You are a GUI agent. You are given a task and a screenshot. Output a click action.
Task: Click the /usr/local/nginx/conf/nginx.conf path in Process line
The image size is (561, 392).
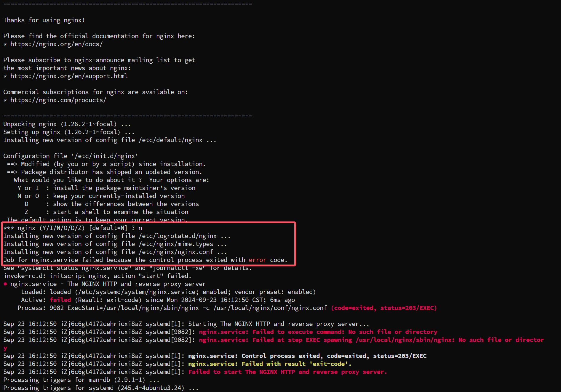270,308
